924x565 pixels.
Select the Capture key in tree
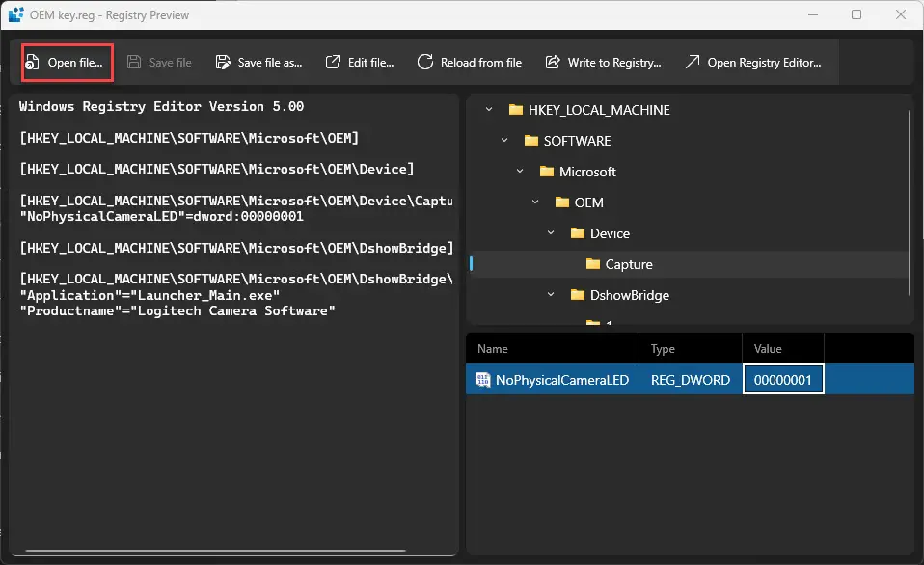[629, 264]
